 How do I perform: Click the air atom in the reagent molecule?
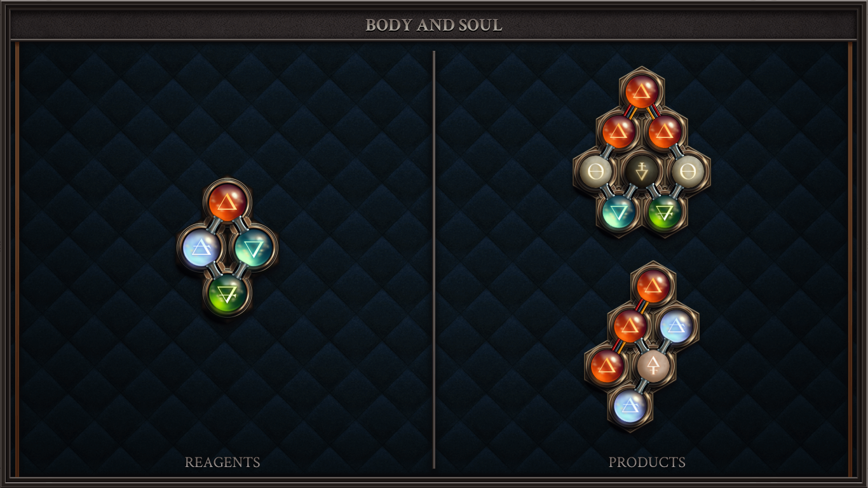[x=201, y=248]
